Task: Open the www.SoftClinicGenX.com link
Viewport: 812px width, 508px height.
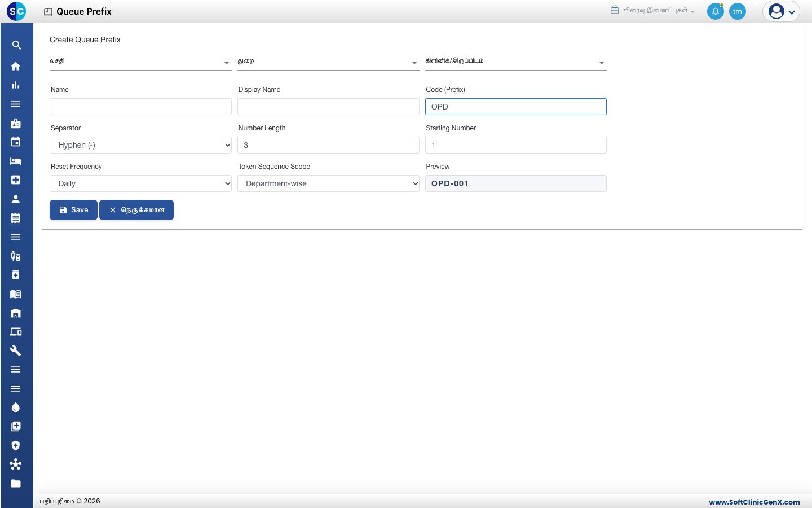Action: click(x=754, y=502)
